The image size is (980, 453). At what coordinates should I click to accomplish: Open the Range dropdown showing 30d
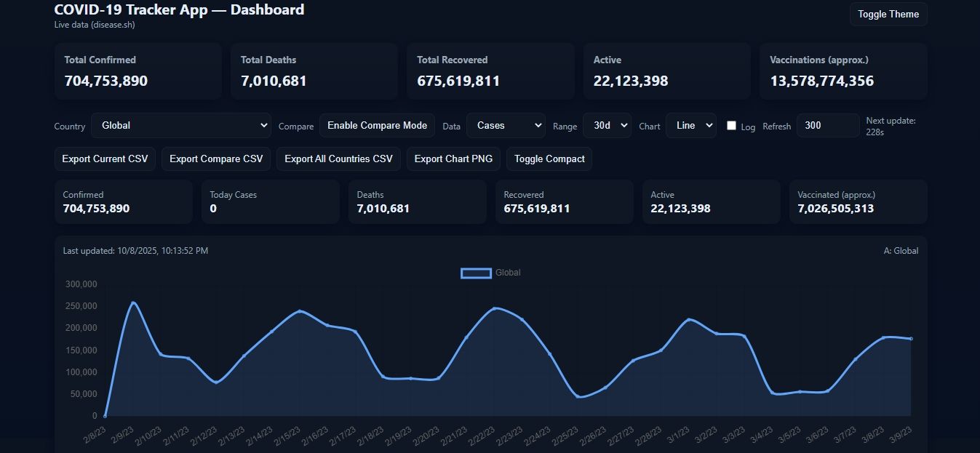(607, 126)
